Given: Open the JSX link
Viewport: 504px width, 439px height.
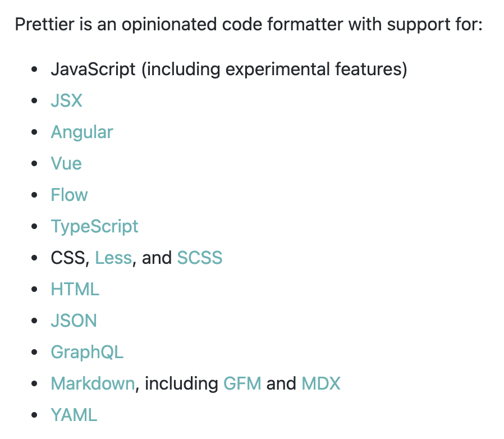Looking at the screenshot, I should click(66, 101).
